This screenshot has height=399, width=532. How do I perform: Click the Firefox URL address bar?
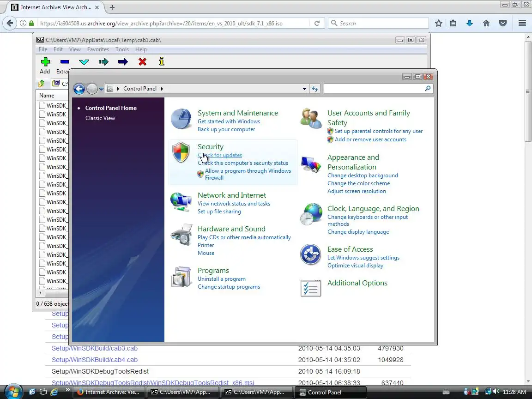[x=174, y=23]
